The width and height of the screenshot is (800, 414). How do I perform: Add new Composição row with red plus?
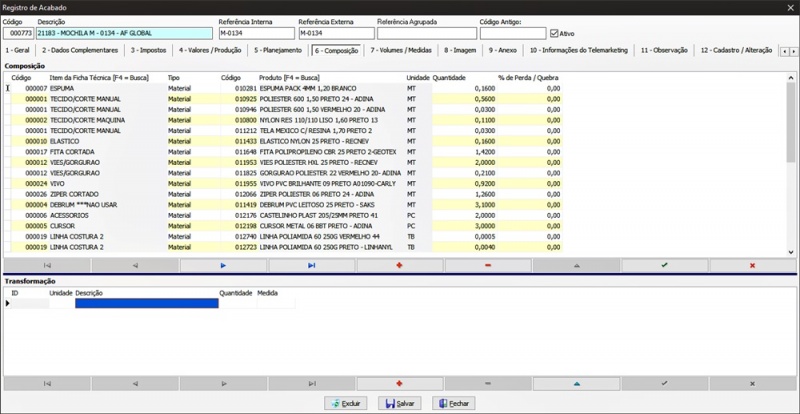(399, 265)
